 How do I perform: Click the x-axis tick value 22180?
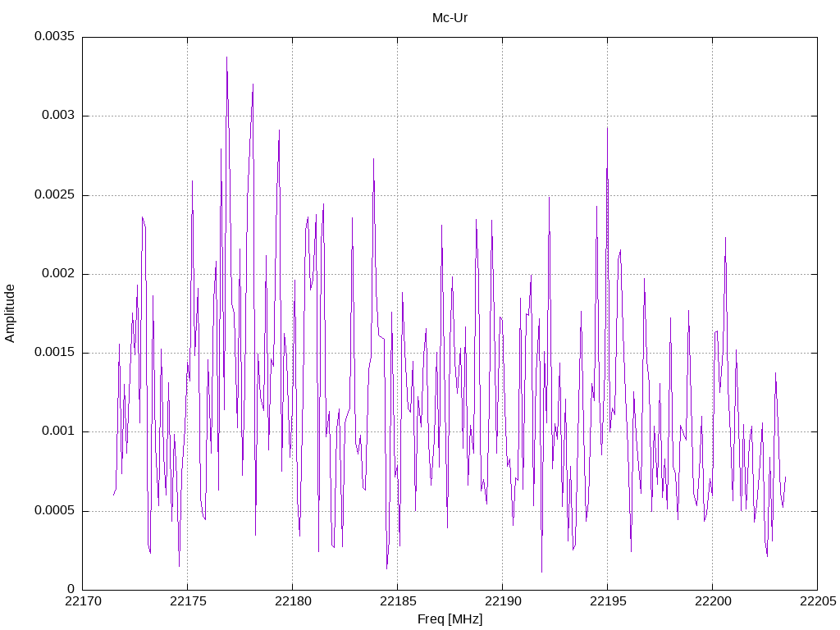click(293, 601)
